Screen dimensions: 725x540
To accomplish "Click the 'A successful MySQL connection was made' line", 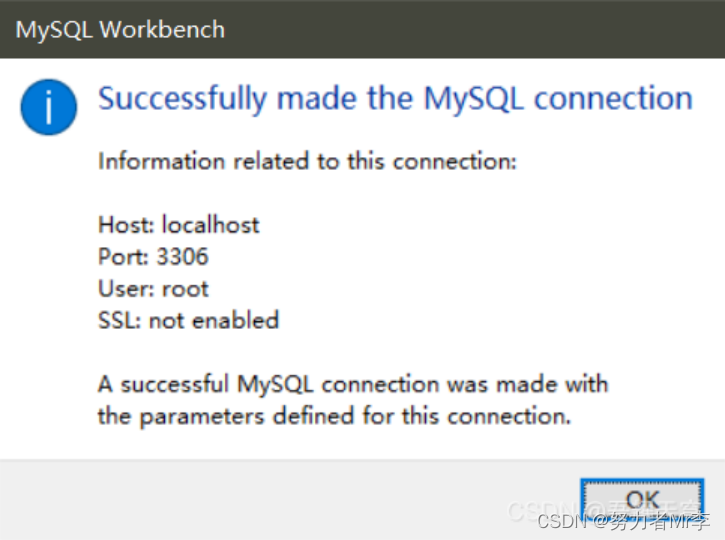I will click(x=353, y=385).
